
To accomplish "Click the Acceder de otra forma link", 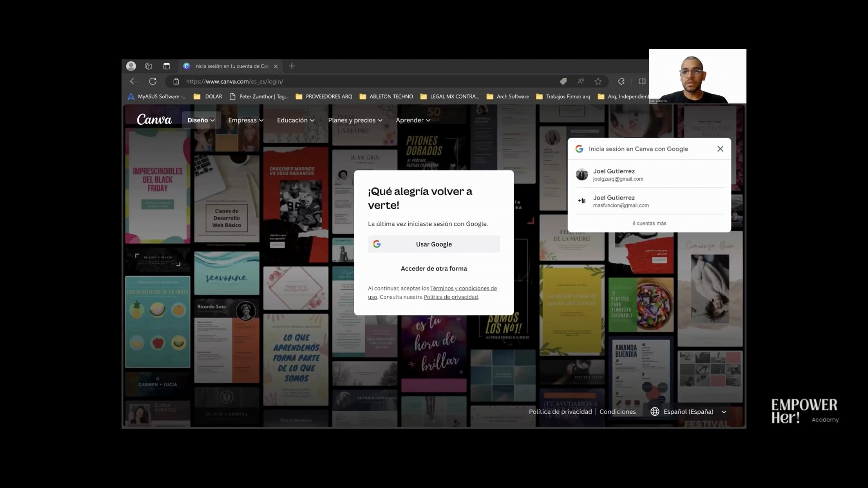I will click(434, 268).
